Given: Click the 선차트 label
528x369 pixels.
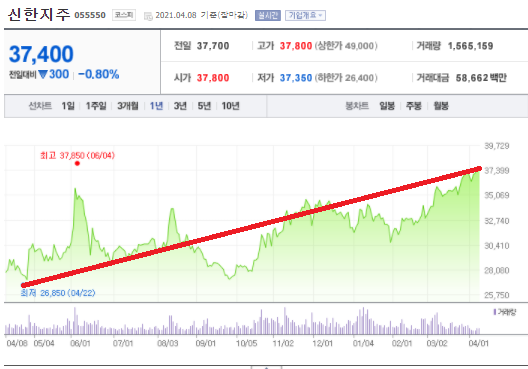Looking at the screenshot, I should click(40, 106).
